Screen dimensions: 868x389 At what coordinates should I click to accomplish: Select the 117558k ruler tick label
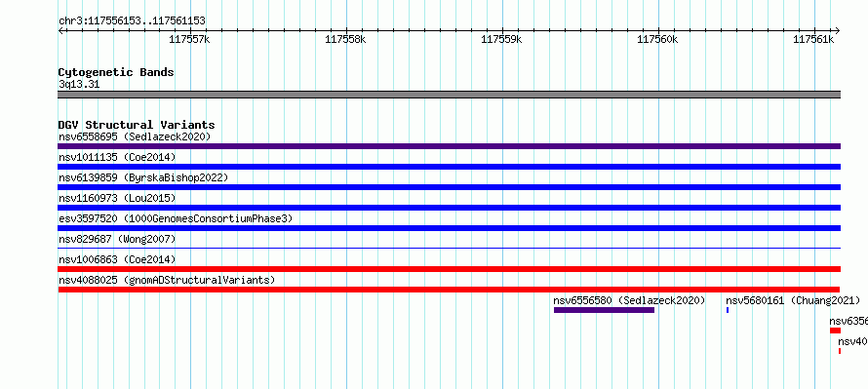(345, 39)
